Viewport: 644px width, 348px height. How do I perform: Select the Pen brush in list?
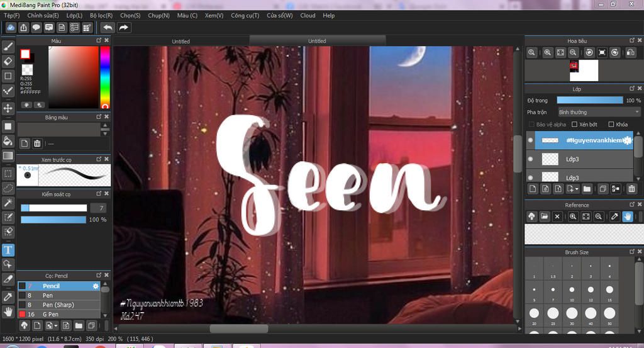pos(58,295)
